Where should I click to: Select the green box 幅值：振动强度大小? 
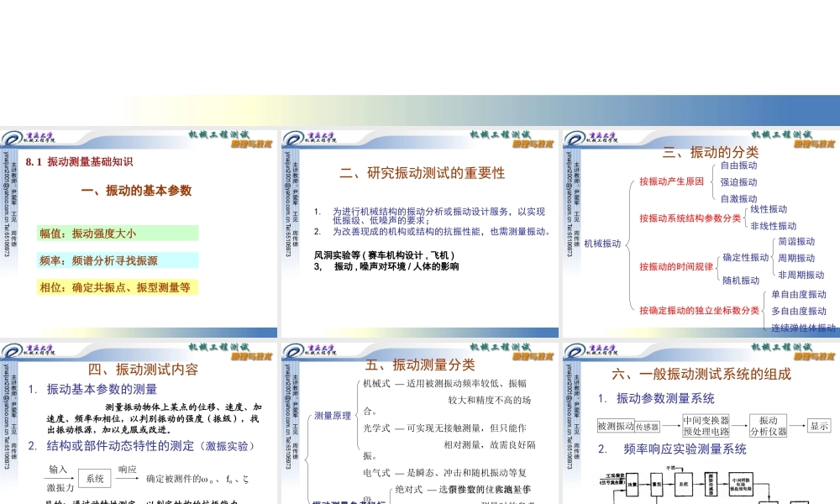(118, 233)
